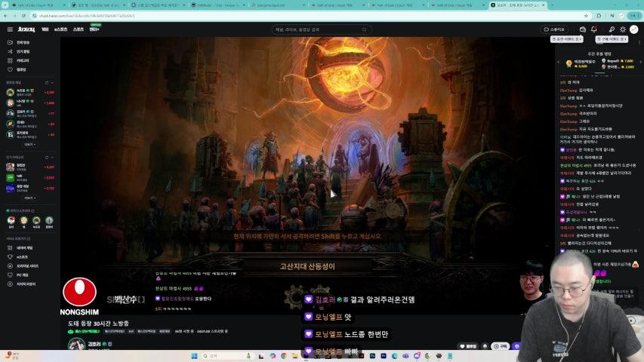Go to next donation ranking page
644x362 pixels.
click(x=641, y=63)
